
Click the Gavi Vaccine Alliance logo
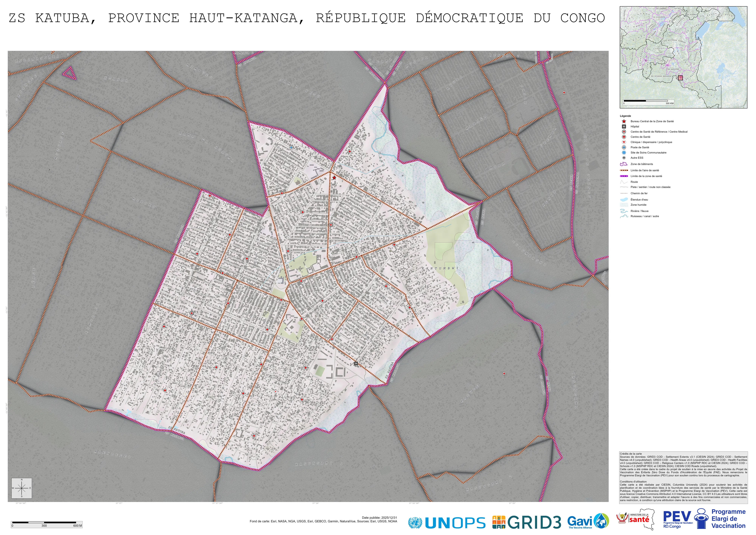(588, 521)
